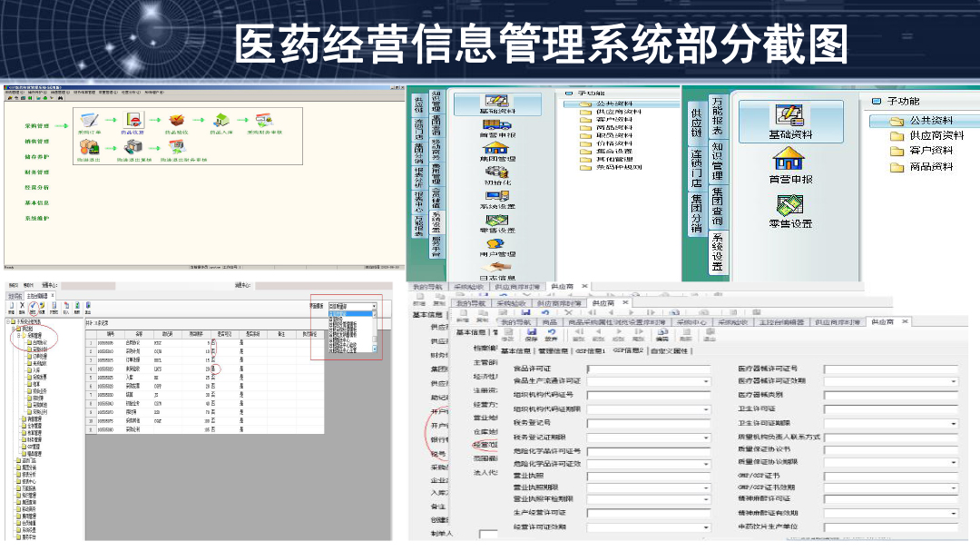Viewport: 980px width, 551px height.
Task: Click the 购进退出 boxes icon
Action: point(89,147)
